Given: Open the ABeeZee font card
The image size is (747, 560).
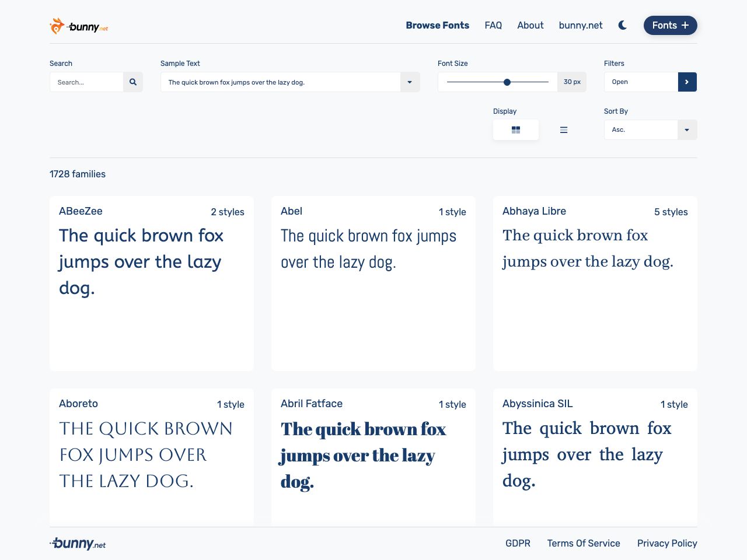Looking at the screenshot, I should [x=151, y=283].
